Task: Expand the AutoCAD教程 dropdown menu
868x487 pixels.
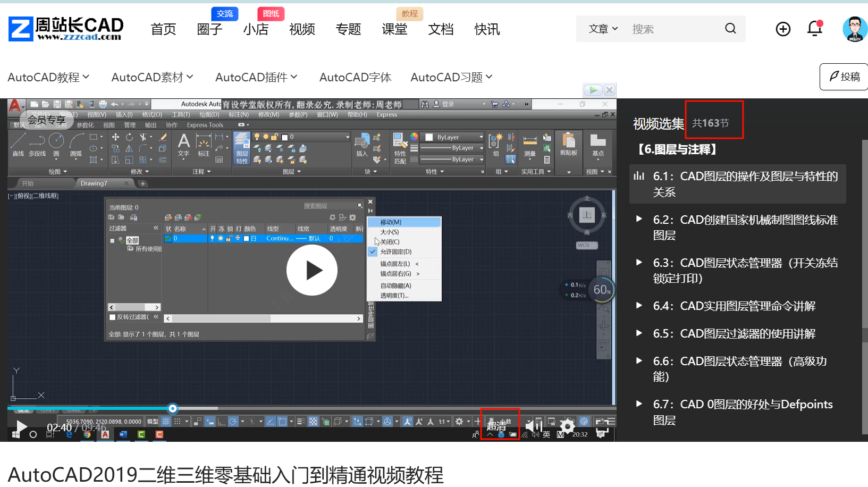Action: pyautogui.click(x=48, y=77)
